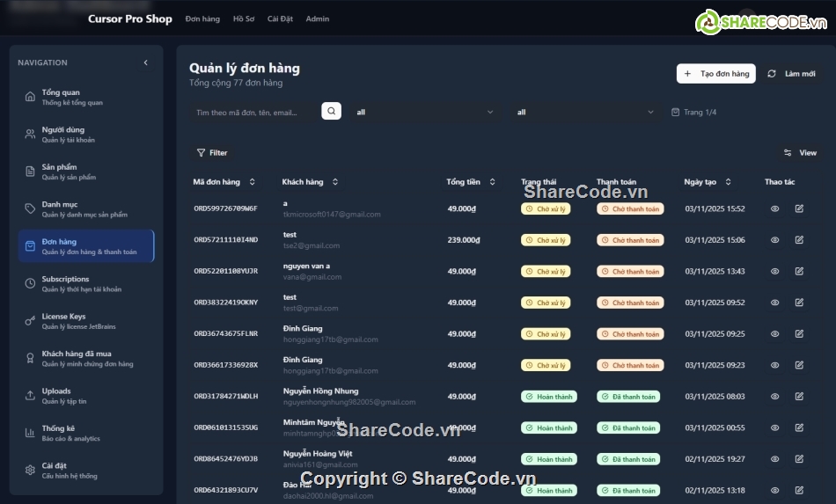Open the View columns menu
This screenshot has height=504, width=836.
point(800,153)
